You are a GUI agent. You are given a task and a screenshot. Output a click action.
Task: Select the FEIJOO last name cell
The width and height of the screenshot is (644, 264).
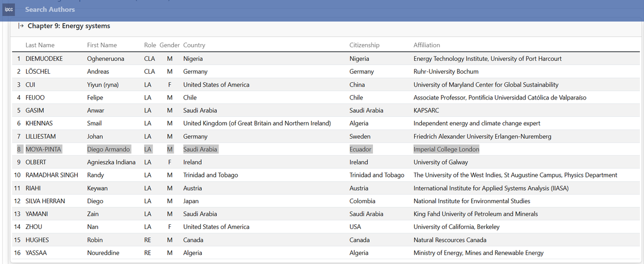(35, 97)
